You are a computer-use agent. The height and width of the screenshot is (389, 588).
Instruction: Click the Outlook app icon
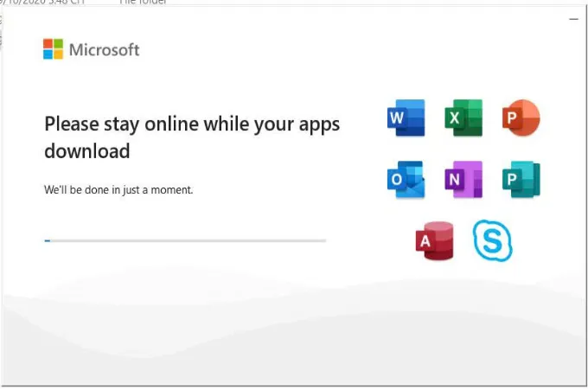point(406,179)
